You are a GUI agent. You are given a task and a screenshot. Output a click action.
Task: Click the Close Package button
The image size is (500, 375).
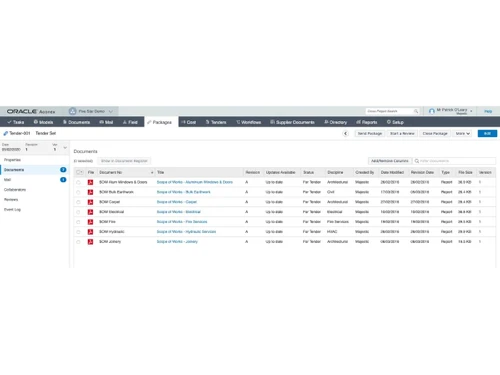[x=435, y=133]
